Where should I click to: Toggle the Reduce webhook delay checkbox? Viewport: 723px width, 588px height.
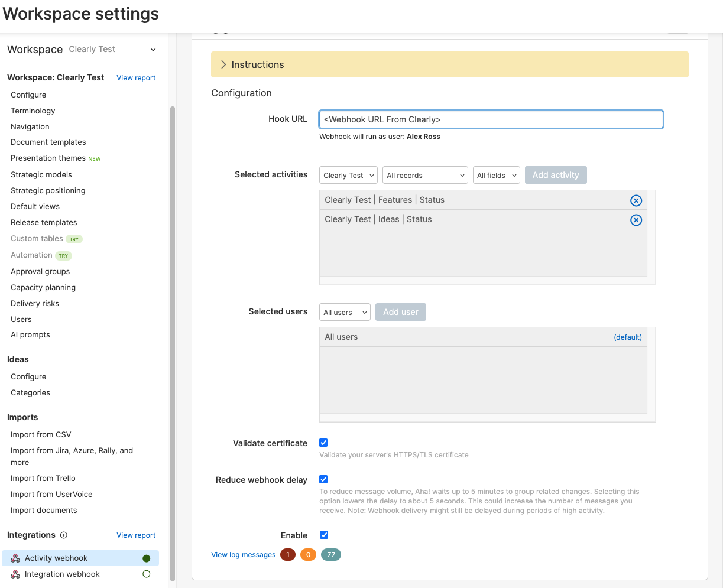(323, 479)
